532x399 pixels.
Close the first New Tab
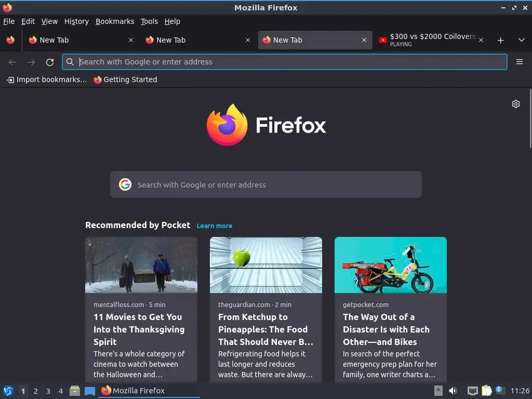[130, 40]
